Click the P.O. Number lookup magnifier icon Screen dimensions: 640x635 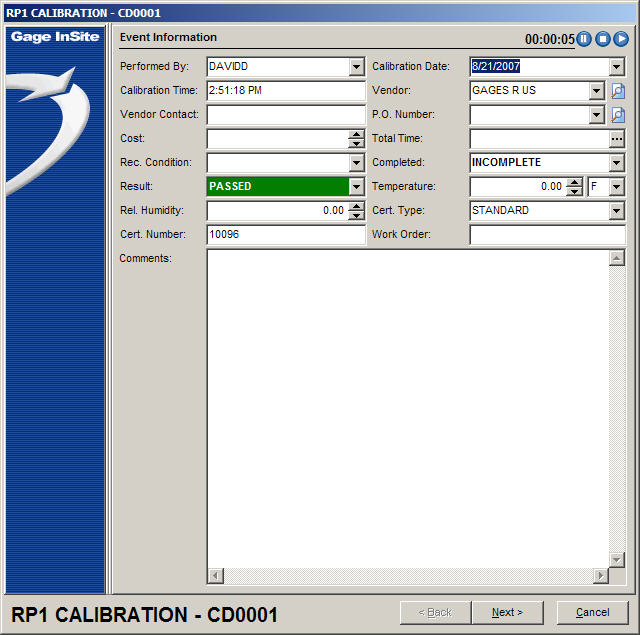coord(617,115)
